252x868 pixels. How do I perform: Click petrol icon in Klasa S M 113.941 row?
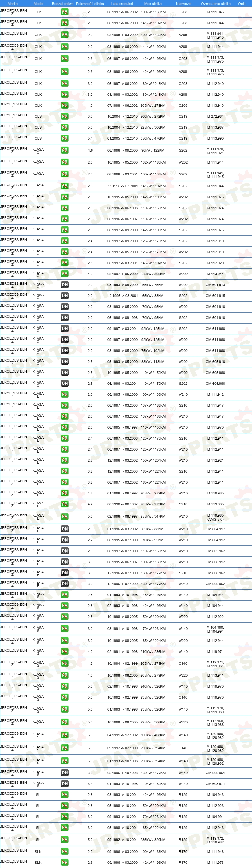tap(64, 675)
